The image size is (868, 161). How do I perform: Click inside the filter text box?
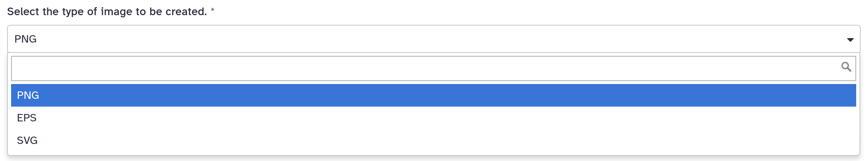(x=433, y=68)
